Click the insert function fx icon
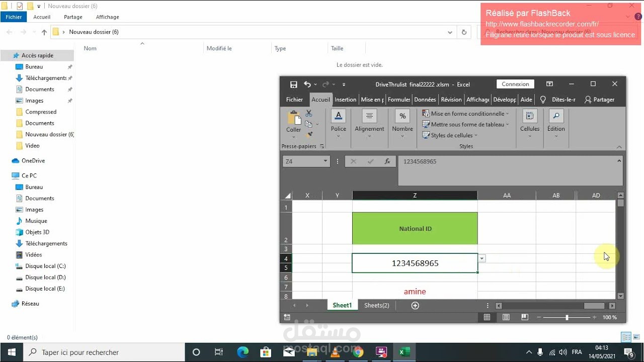Screen dimensions: 644x362 tap(387, 161)
